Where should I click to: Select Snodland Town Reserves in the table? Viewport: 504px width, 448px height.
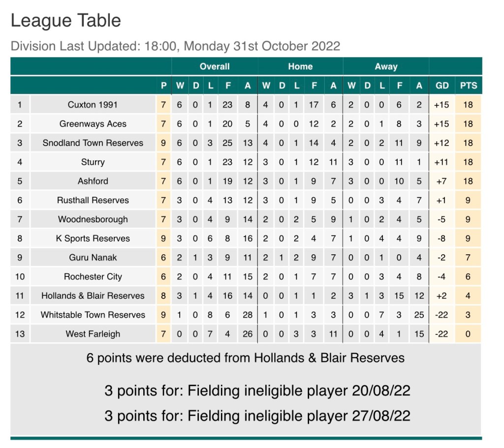tap(93, 143)
